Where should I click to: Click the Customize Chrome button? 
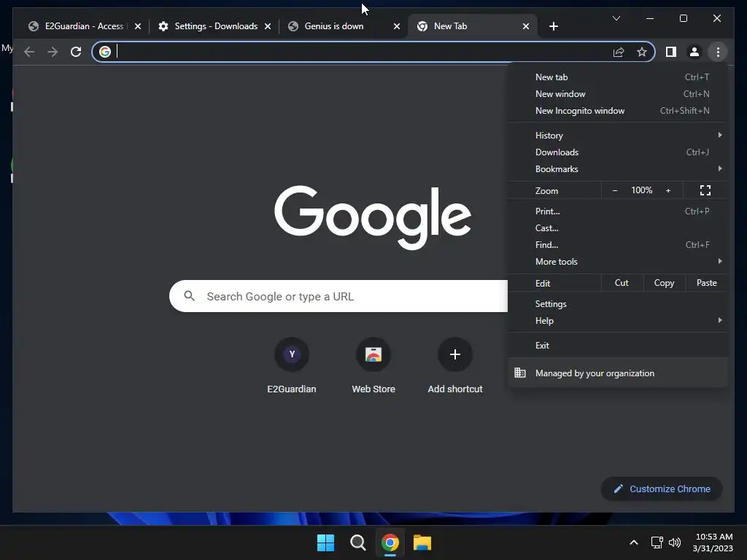point(662,489)
